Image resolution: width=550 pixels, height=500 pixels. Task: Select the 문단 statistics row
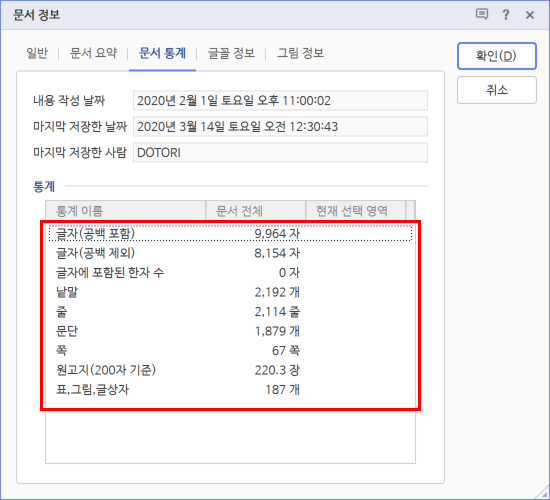[x=230, y=331]
